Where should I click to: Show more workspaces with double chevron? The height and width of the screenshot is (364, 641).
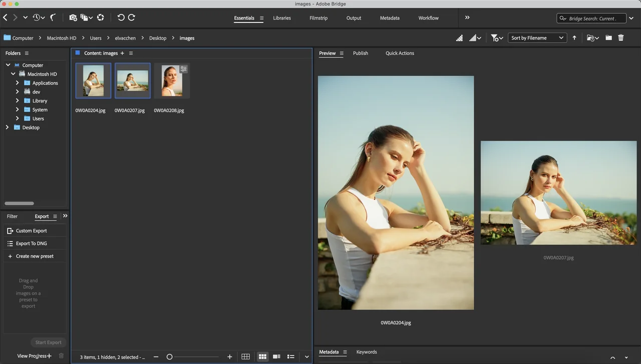coord(467,18)
